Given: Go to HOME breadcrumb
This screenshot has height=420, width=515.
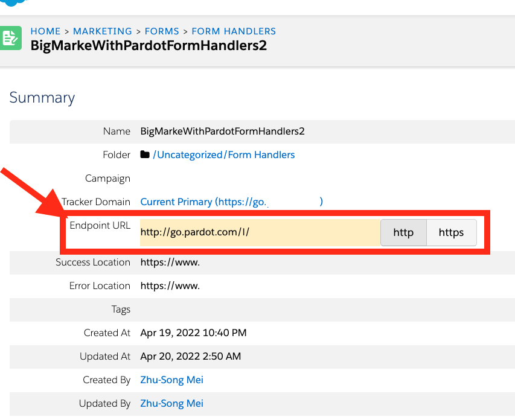Looking at the screenshot, I should [46, 31].
